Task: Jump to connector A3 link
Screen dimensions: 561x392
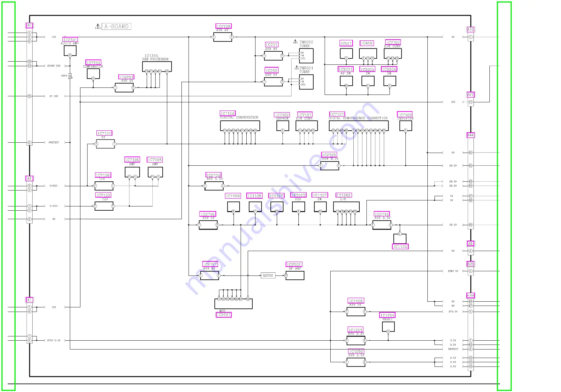Action: coord(29,178)
